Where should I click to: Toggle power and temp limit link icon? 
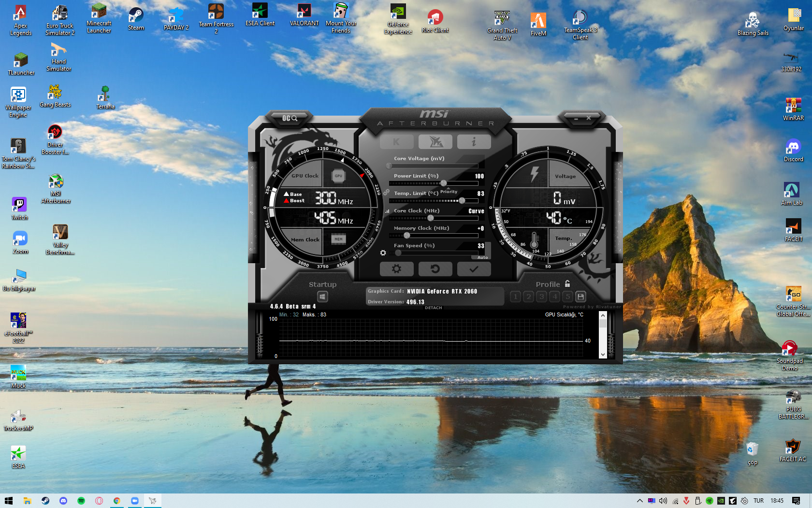coord(386,193)
